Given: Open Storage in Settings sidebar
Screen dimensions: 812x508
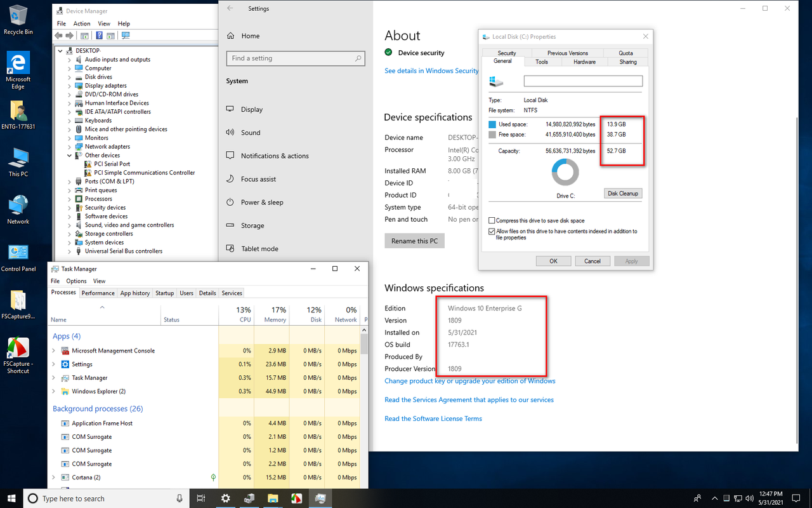Looking at the screenshot, I should (x=252, y=225).
